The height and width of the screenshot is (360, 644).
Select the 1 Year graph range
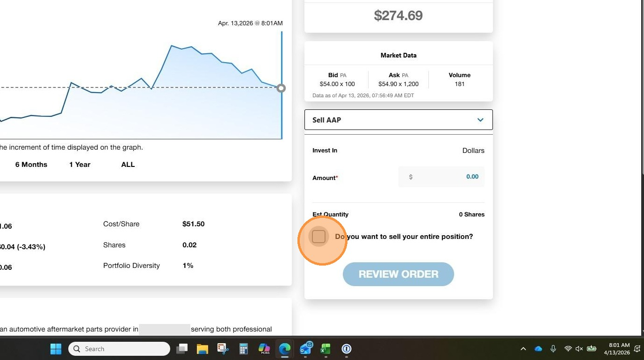pyautogui.click(x=80, y=165)
